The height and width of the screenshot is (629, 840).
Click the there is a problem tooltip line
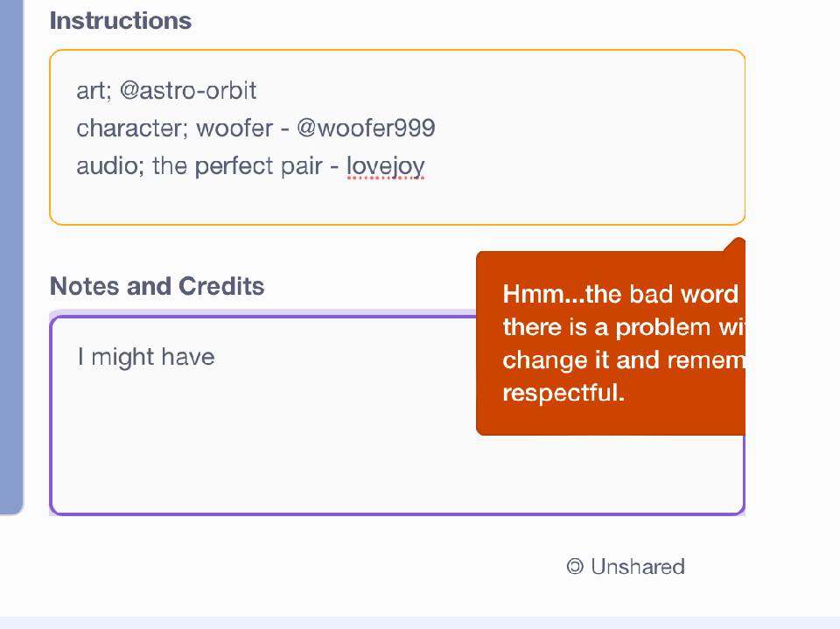click(x=622, y=327)
